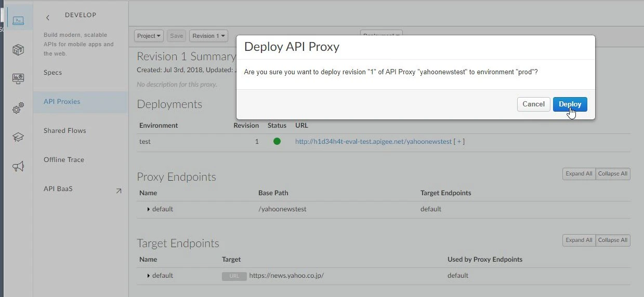The image size is (644, 297).
Task: Open the Admin gears icon in sidebar
Action: (18, 108)
